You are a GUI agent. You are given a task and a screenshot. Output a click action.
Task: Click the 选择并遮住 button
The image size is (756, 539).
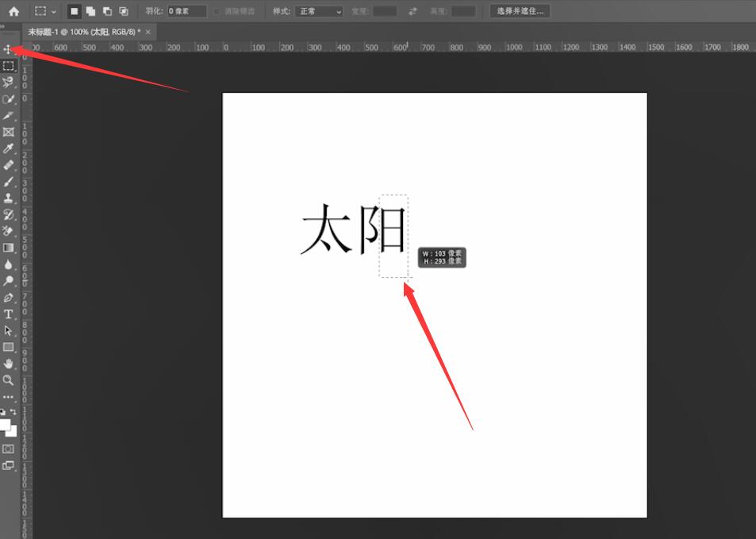tap(520, 11)
